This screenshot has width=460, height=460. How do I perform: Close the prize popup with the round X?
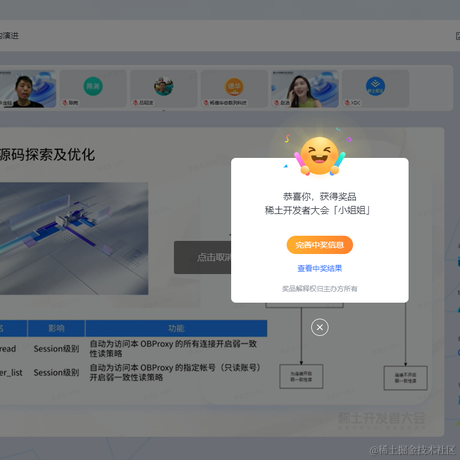pyautogui.click(x=320, y=327)
